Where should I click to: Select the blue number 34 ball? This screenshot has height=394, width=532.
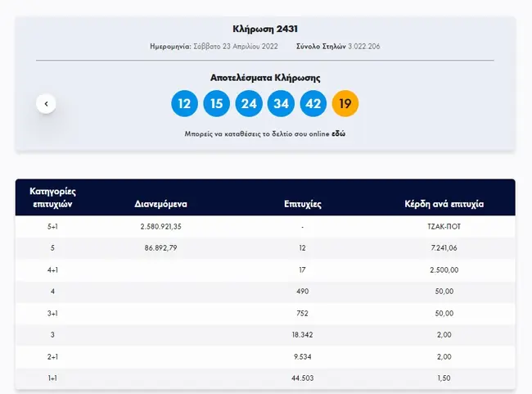281,104
